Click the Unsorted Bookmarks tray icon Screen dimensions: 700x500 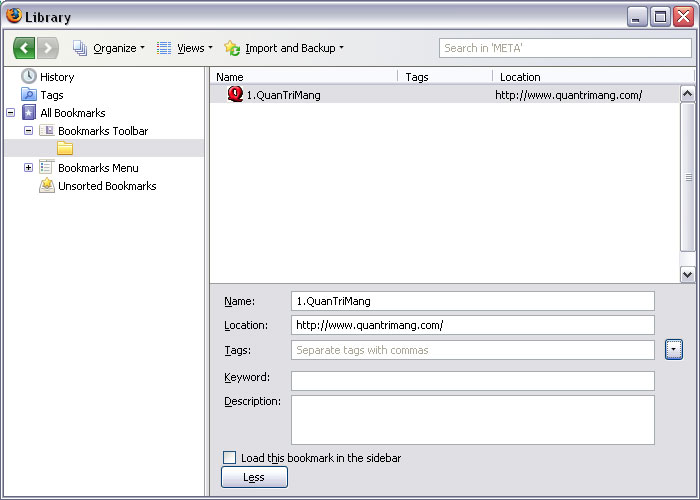pyautogui.click(x=47, y=185)
